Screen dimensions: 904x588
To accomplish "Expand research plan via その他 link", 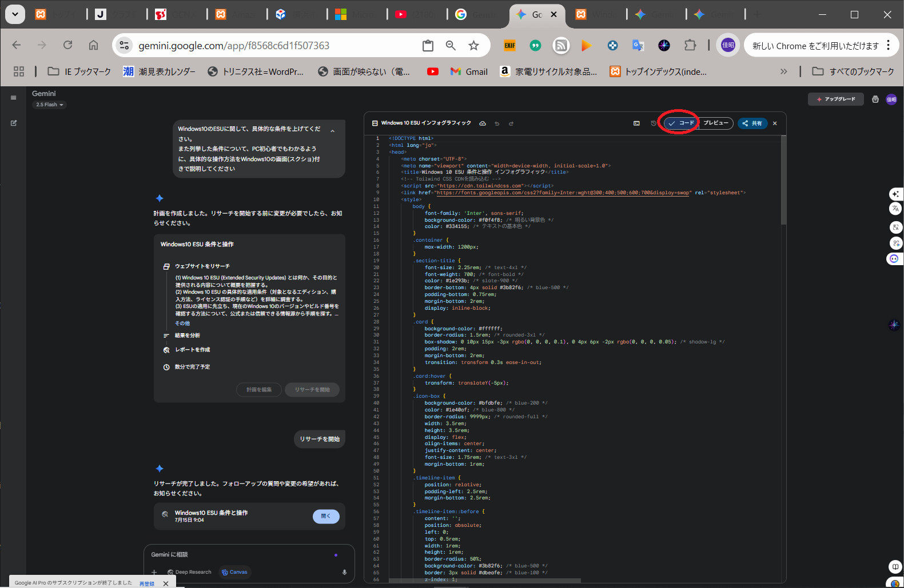I will [182, 323].
